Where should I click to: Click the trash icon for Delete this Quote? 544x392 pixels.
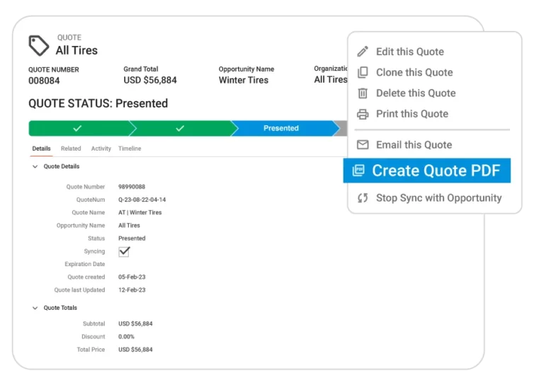[x=363, y=93]
